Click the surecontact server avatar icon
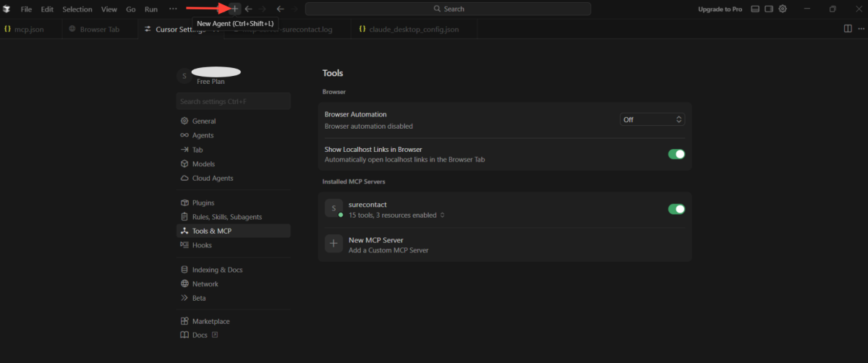This screenshot has width=868, height=363. click(333, 208)
